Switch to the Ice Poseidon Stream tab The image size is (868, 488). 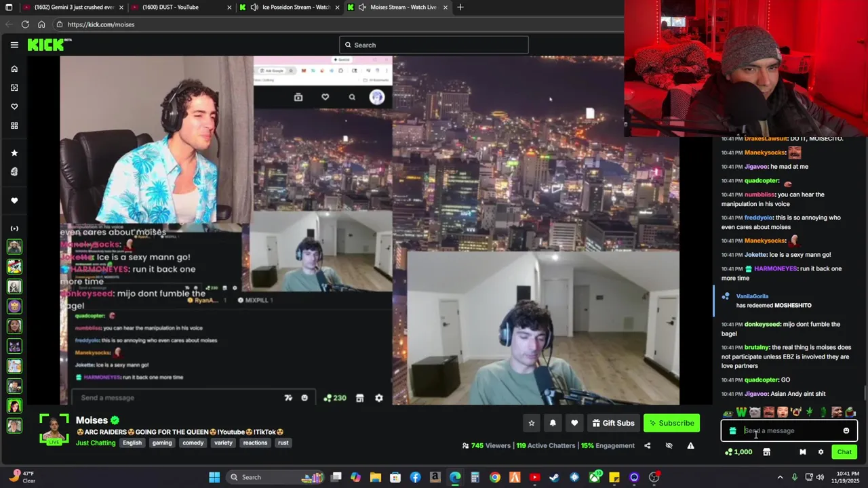tap(290, 7)
